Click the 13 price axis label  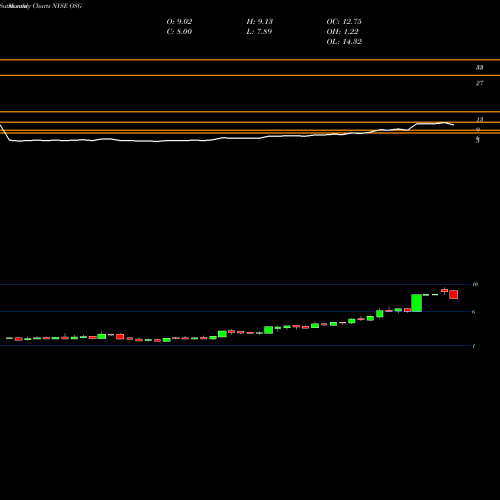tap(480, 119)
